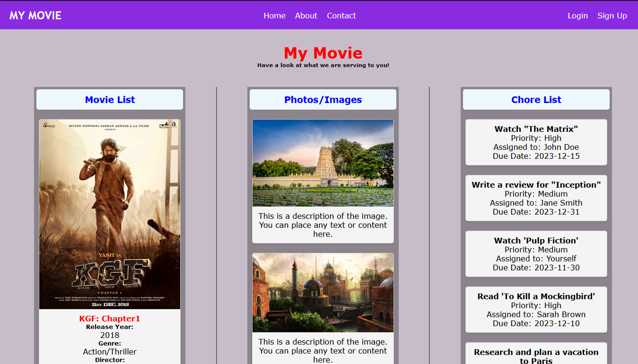Select the Photos/Images section header
The image size is (638, 364).
[x=323, y=100]
